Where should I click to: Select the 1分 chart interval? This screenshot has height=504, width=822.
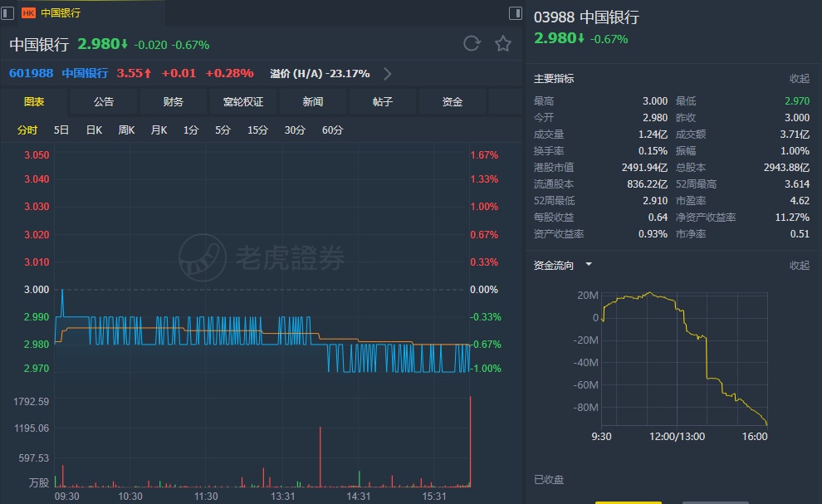click(191, 130)
